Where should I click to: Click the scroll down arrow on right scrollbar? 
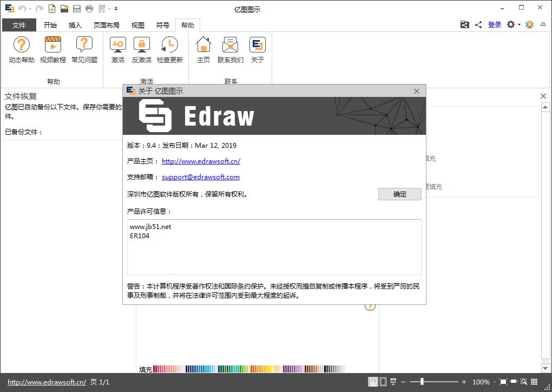pos(546,368)
